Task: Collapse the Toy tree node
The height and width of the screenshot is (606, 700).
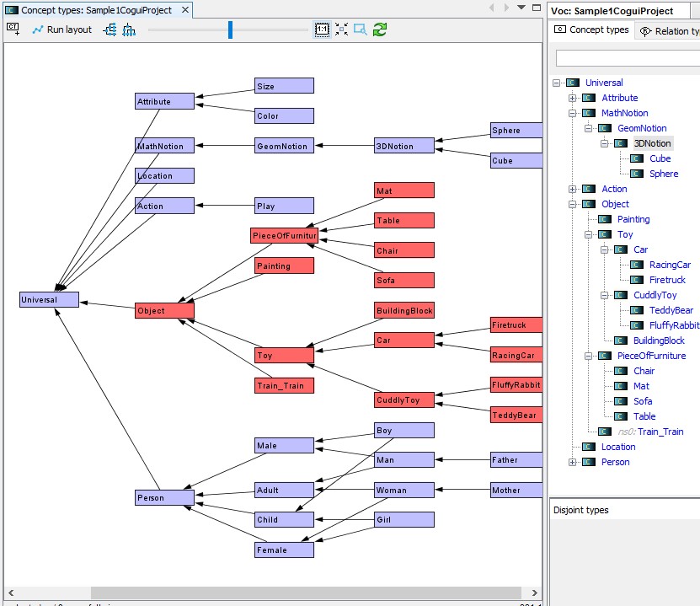Action: pos(588,234)
